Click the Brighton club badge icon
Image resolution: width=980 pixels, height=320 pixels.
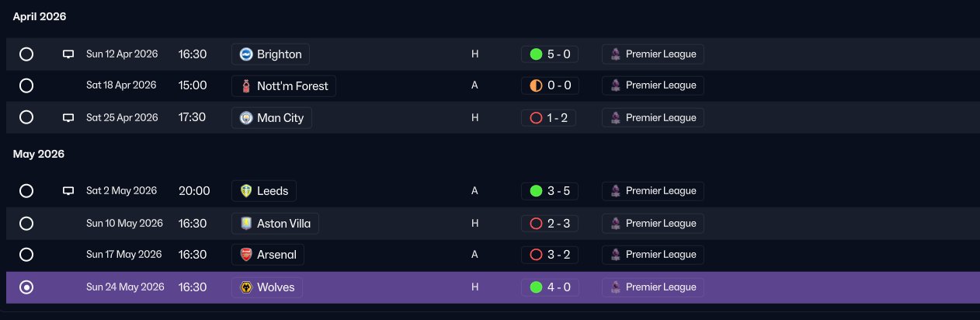(x=246, y=54)
